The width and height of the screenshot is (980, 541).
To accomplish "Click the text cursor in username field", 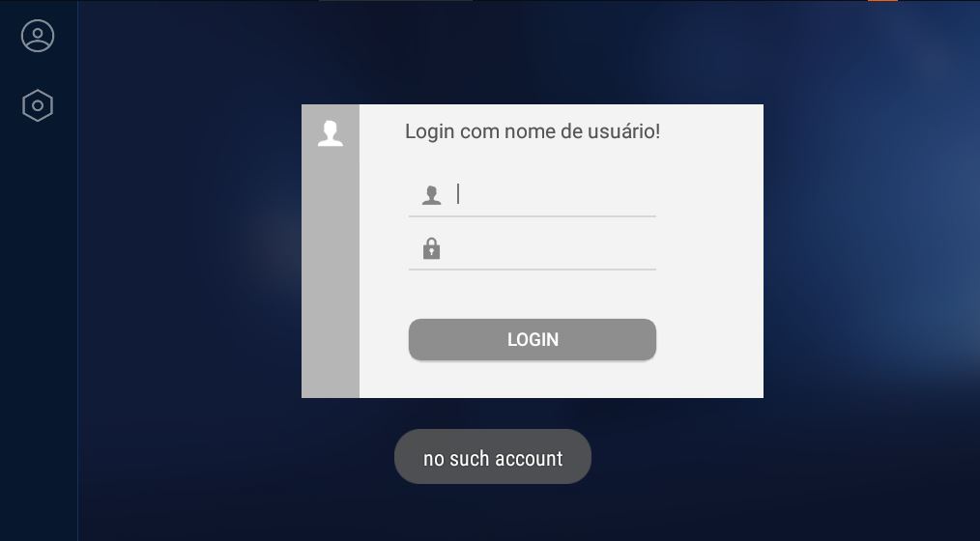I will coord(458,193).
